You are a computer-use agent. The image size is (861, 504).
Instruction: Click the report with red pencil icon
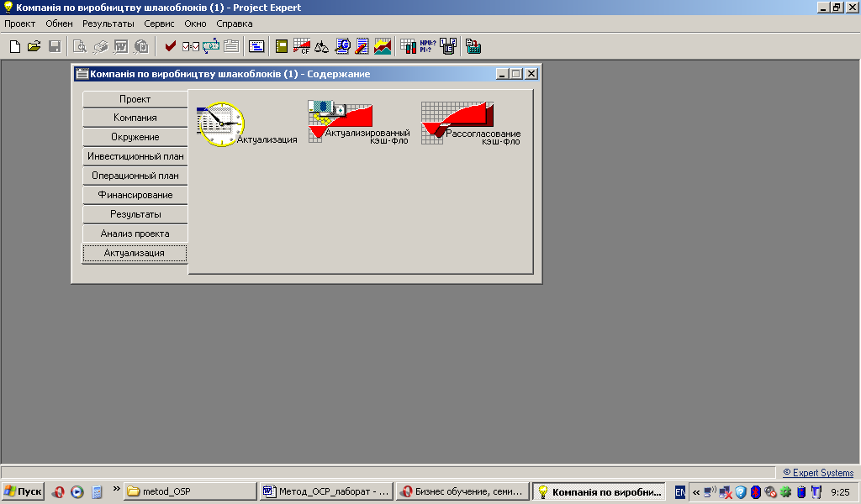coord(362,46)
